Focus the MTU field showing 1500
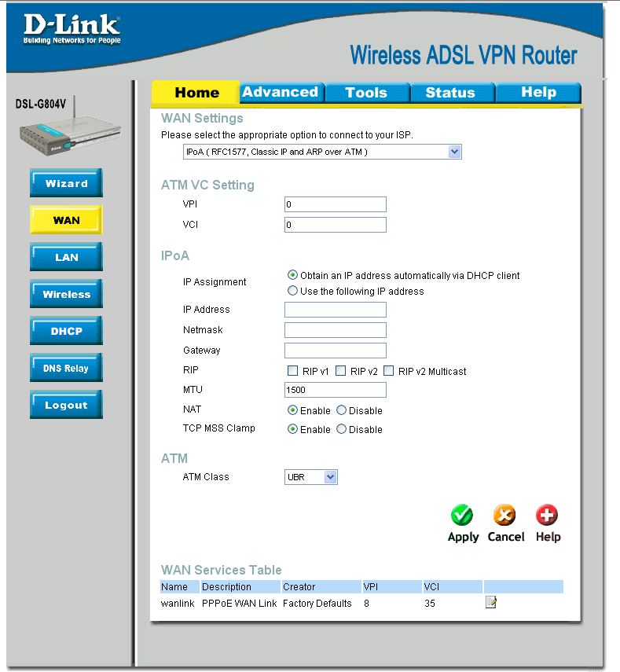The height and width of the screenshot is (672, 620). (x=336, y=390)
